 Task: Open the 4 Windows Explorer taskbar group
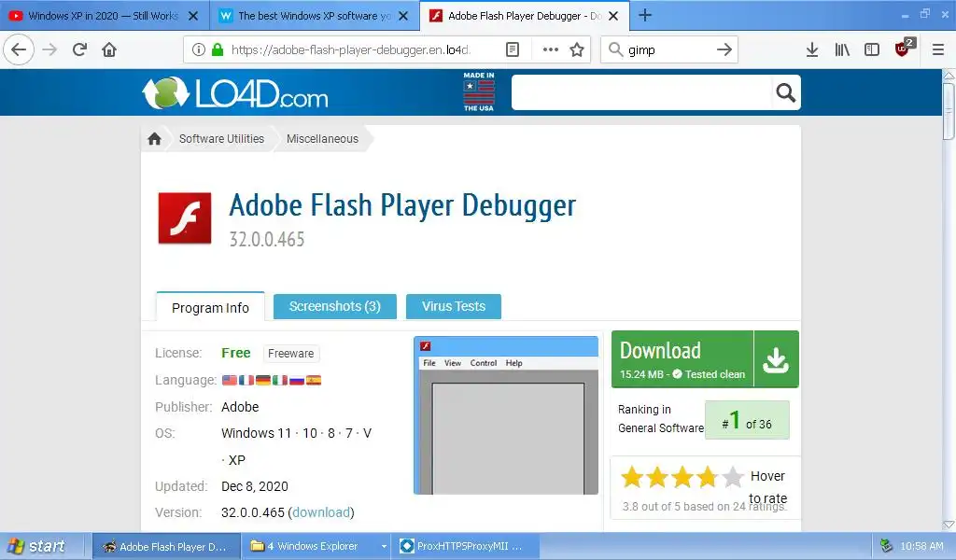[x=311, y=546]
